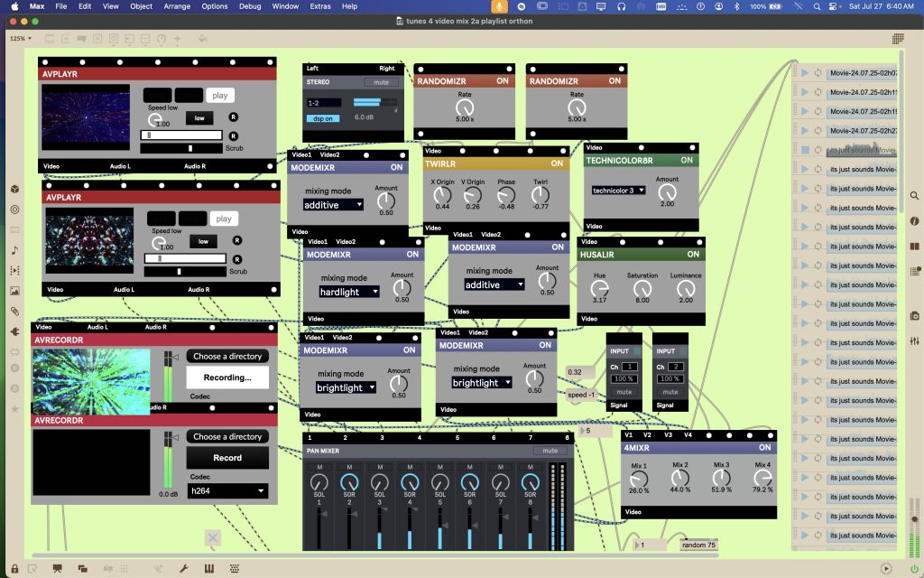Open brightlight dropdown in bottom-left MODEMIXR
Image resolution: width=924 pixels, height=578 pixels.
(x=346, y=387)
